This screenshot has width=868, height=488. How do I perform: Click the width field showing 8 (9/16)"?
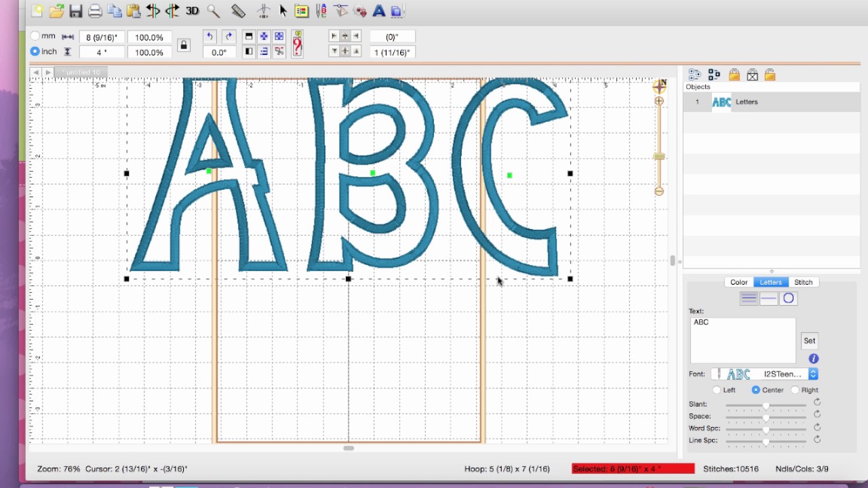pos(102,37)
